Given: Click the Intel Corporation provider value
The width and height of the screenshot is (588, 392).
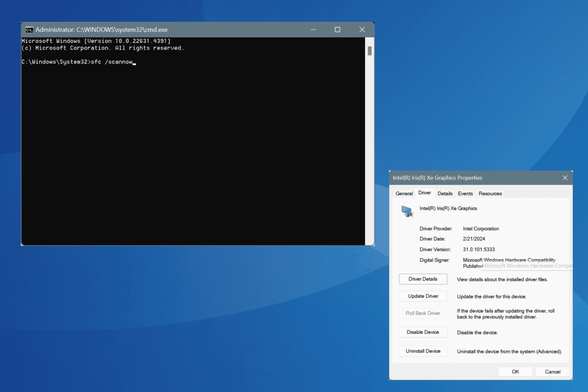Looking at the screenshot, I should tap(481, 229).
